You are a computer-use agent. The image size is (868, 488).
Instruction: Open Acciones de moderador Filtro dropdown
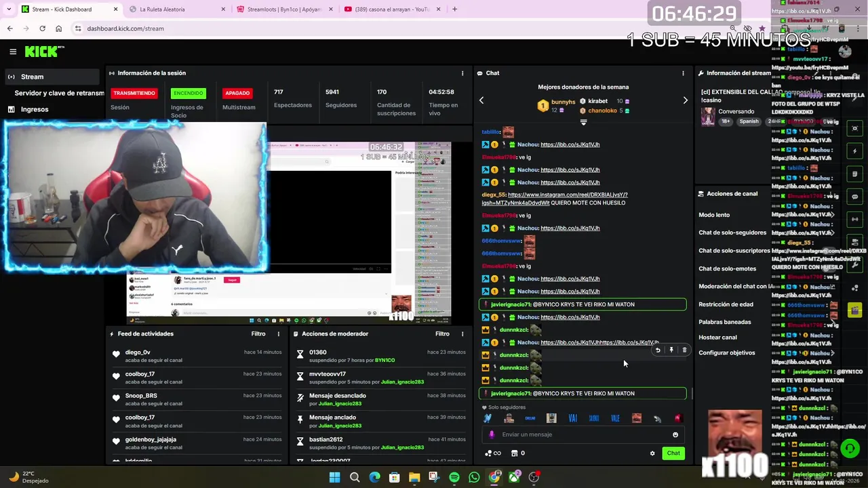coord(442,333)
